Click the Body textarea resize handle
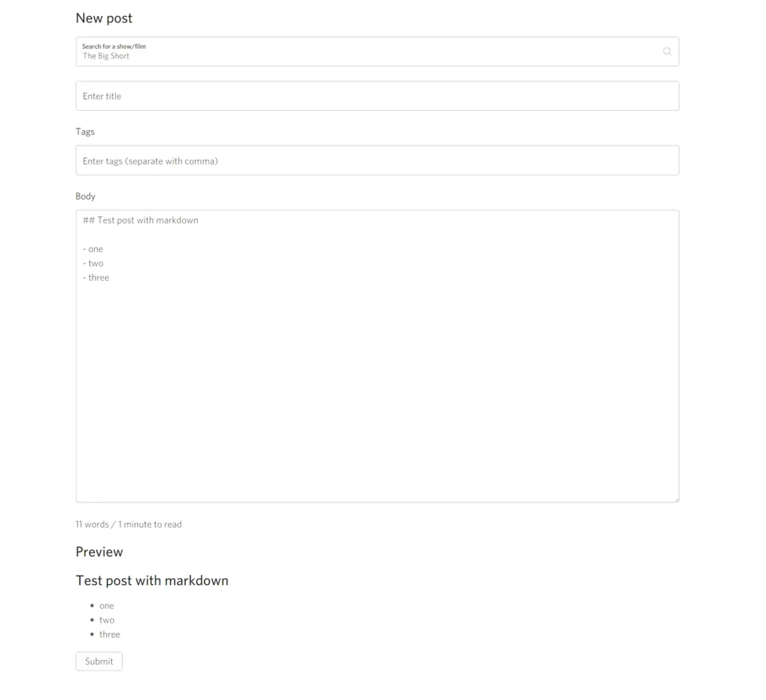The height and width of the screenshot is (700, 766). pos(676,499)
